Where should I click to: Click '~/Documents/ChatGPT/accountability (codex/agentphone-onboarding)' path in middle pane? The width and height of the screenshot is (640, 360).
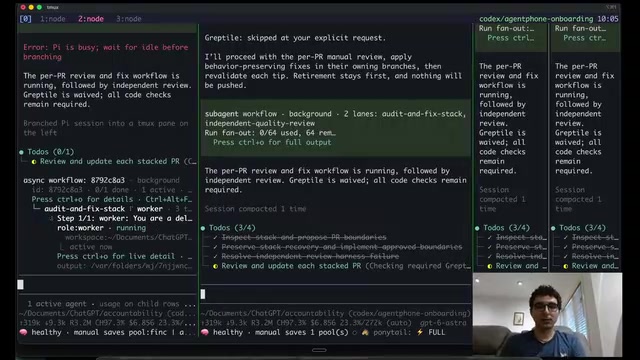tap(336, 313)
